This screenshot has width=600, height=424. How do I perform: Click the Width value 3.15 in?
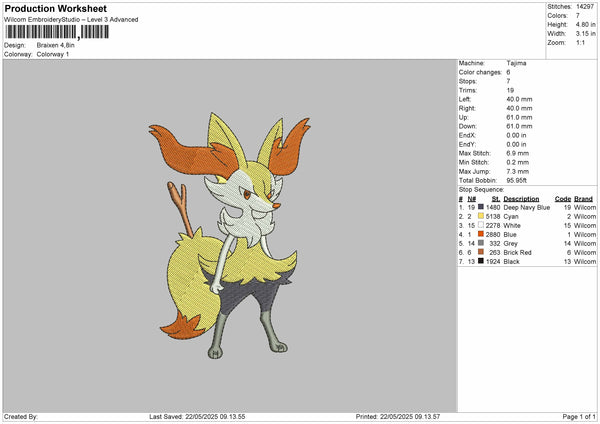pyautogui.click(x=585, y=34)
